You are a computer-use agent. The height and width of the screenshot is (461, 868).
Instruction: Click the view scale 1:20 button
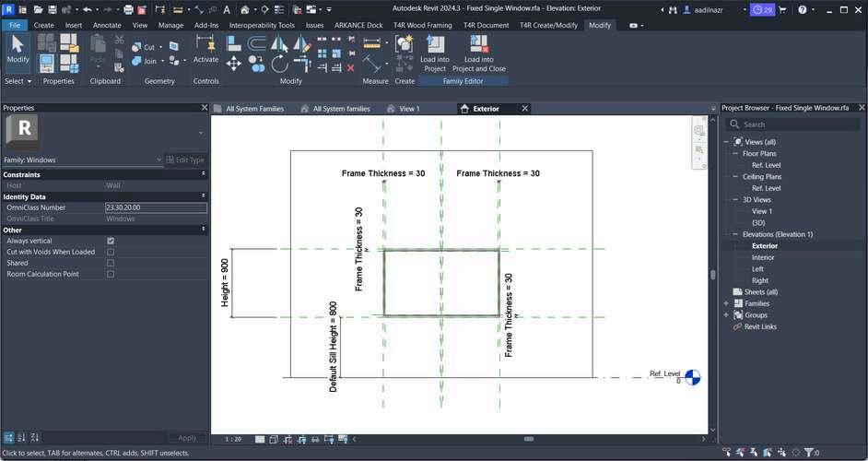click(x=233, y=439)
